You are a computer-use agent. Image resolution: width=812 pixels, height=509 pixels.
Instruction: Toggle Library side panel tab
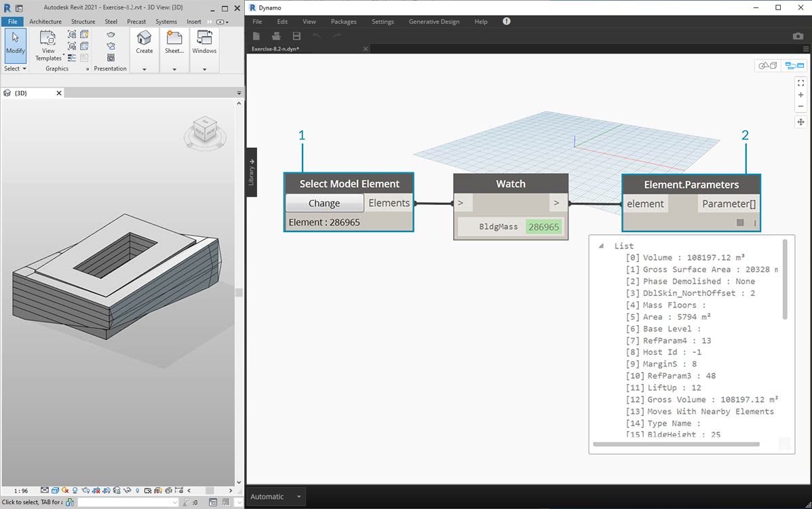(x=251, y=172)
